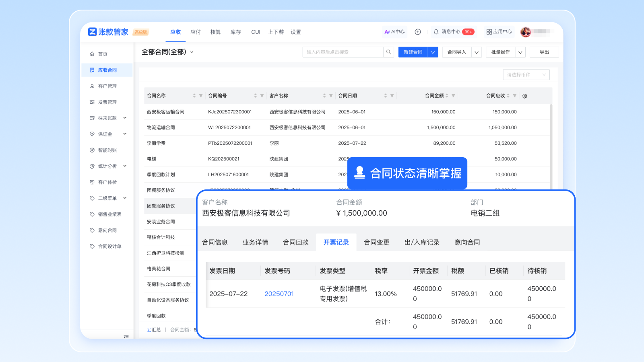This screenshot has height=362, width=644.
Task: Open the table column settings gear
Action: pos(524,96)
